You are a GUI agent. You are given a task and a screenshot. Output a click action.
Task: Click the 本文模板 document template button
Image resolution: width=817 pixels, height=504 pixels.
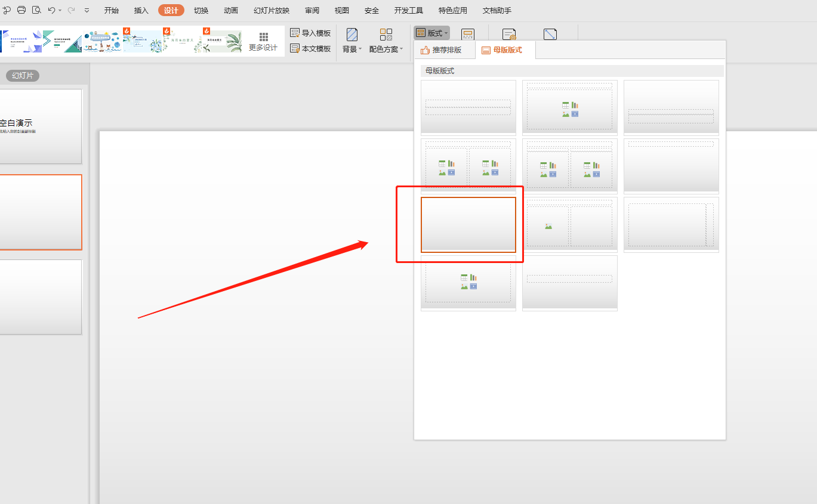click(x=310, y=49)
